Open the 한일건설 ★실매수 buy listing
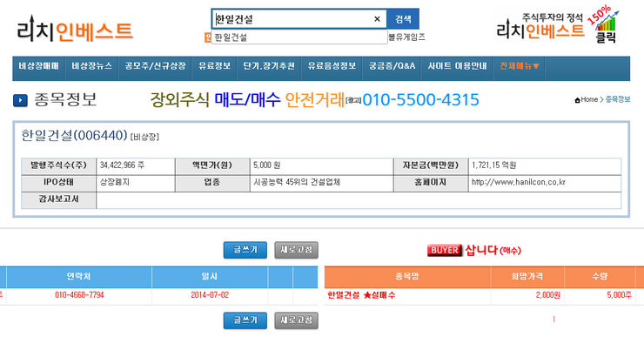644x344 pixels. point(361,295)
